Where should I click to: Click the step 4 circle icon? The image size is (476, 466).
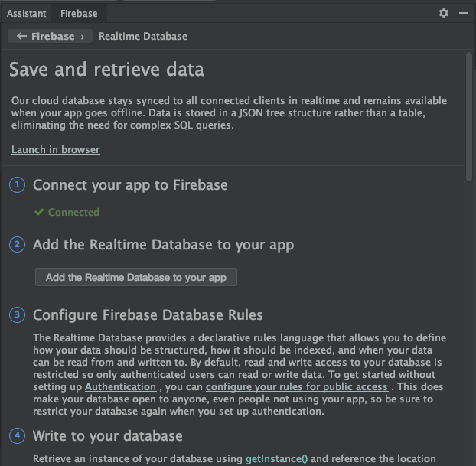[x=17, y=436]
